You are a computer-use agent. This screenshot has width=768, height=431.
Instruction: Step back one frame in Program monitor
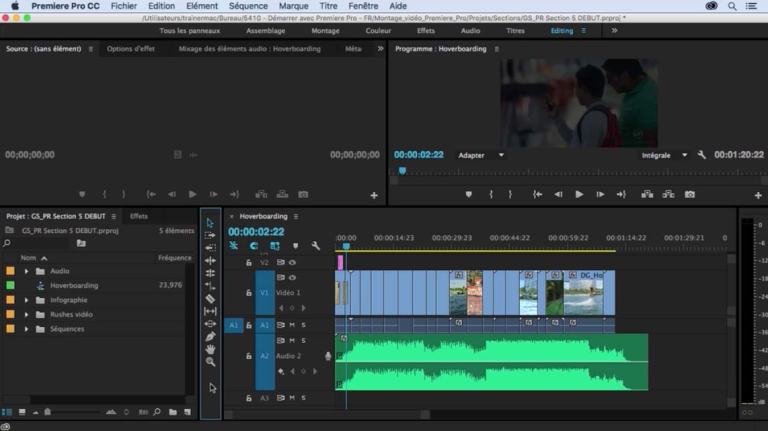coord(558,194)
